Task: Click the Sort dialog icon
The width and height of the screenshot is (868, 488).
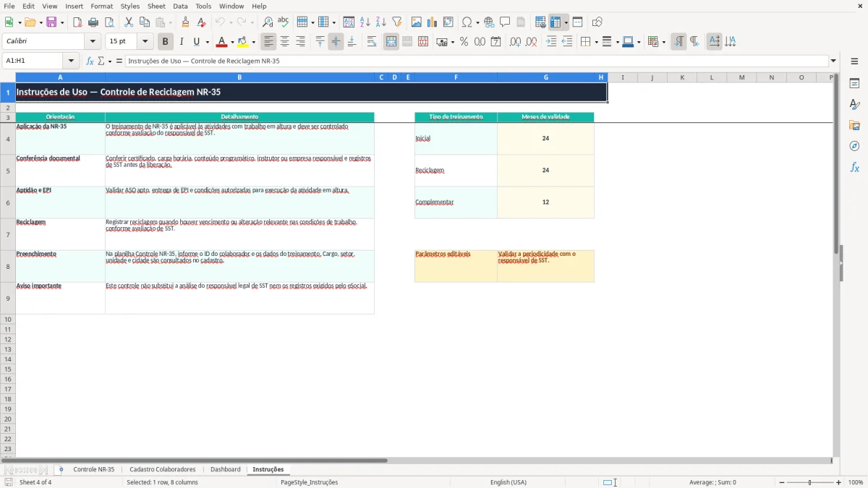Action: coord(349,22)
